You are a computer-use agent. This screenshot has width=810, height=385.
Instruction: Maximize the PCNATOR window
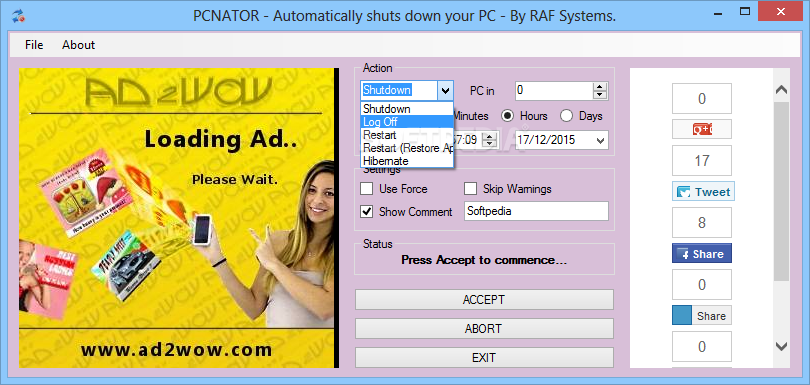pos(744,10)
